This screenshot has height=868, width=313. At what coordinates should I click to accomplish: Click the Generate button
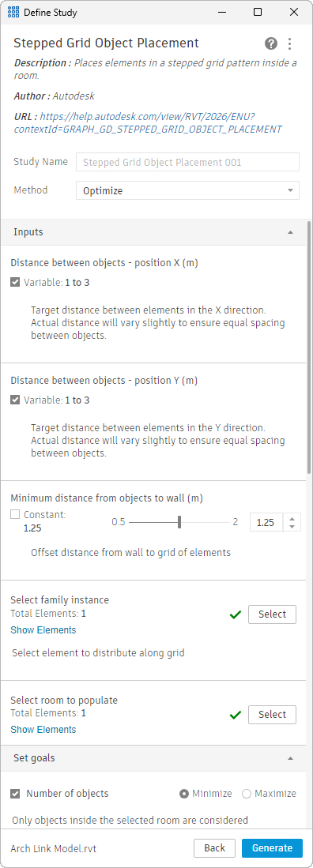pyautogui.click(x=272, y=847)
